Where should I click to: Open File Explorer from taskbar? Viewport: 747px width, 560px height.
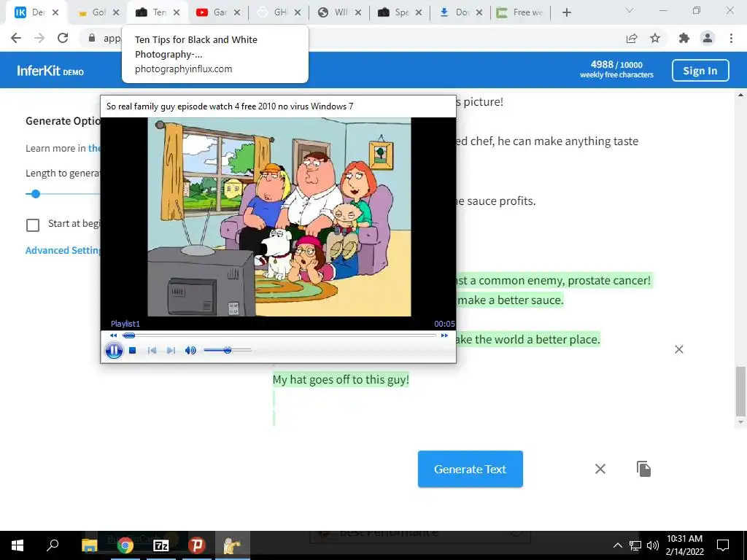tap(89, 545)
